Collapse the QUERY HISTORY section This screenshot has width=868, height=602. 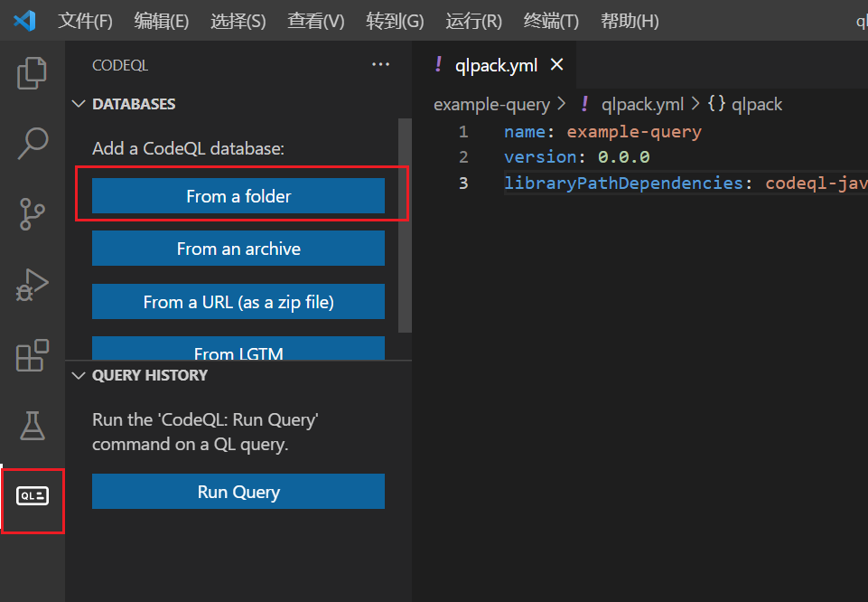[79, 375]
